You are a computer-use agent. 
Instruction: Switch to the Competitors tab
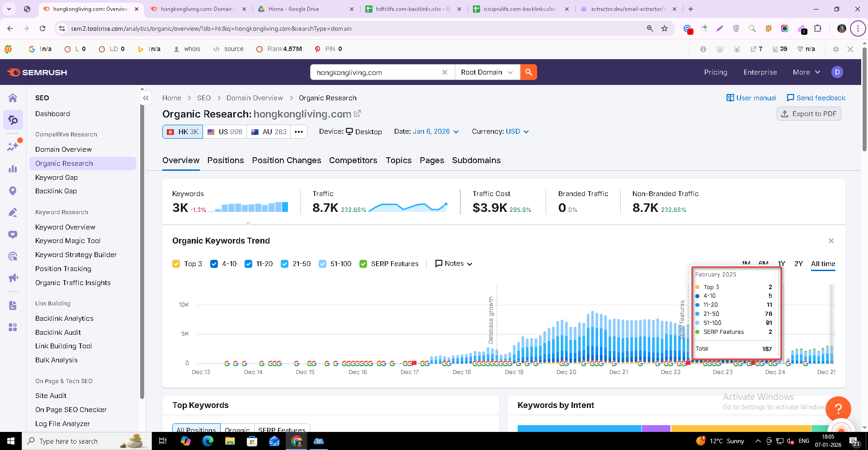pyautogui.click(x=353, y=160)
